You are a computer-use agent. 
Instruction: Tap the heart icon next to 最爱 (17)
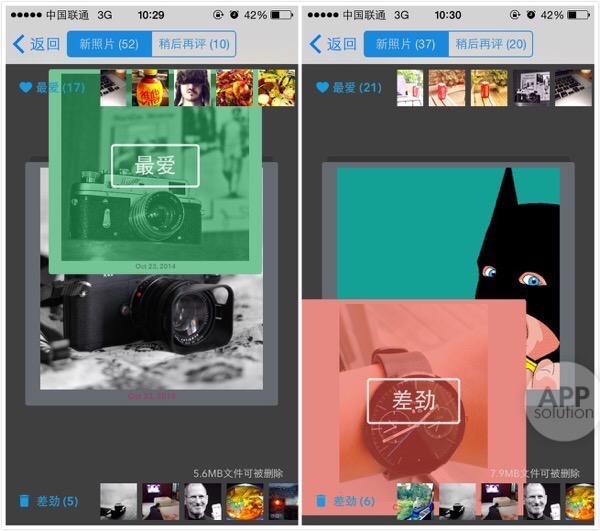(x=26, y=88)
